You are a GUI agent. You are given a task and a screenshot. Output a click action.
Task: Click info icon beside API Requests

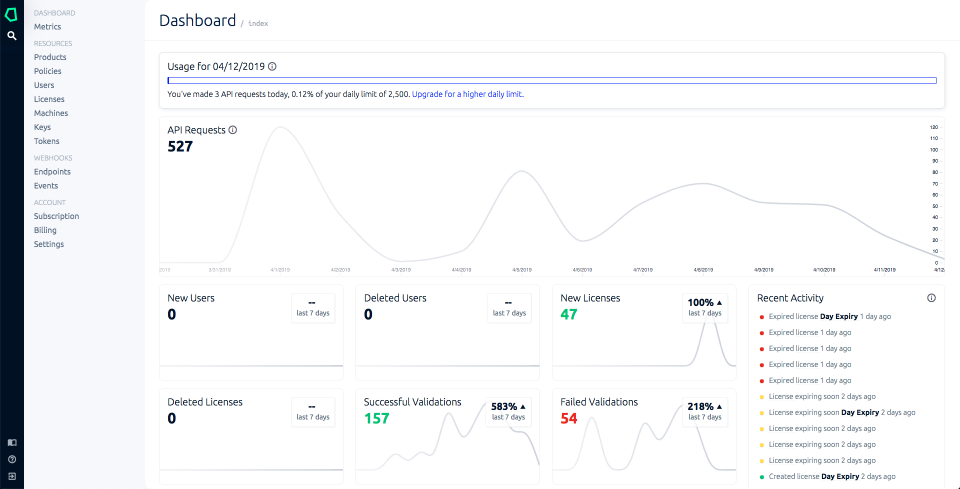pos(233,130)
